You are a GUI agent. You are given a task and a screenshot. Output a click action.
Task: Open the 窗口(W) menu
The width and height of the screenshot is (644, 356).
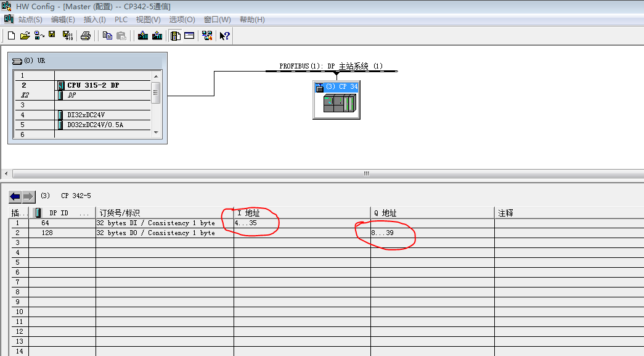click(218, 19)
